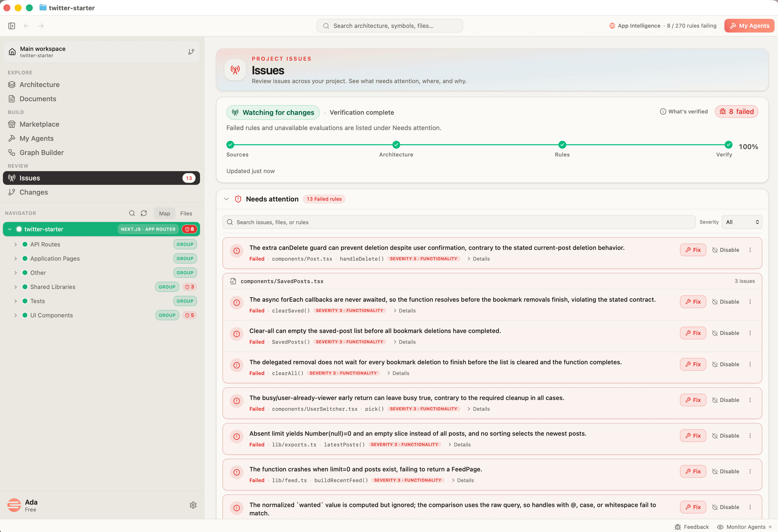This screenshot has height=532, width=778.
Task: Focus the Search issues, files, or rules field
Action: coord(459,222)
